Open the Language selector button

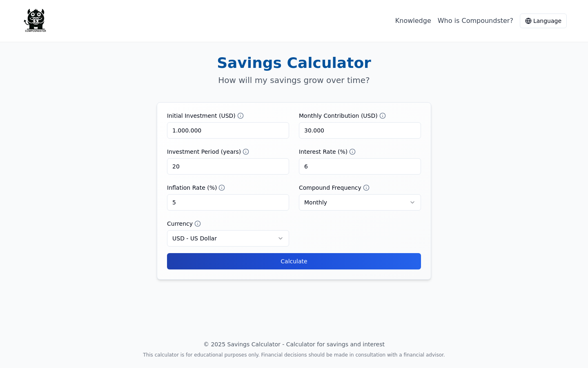(543, 21)
